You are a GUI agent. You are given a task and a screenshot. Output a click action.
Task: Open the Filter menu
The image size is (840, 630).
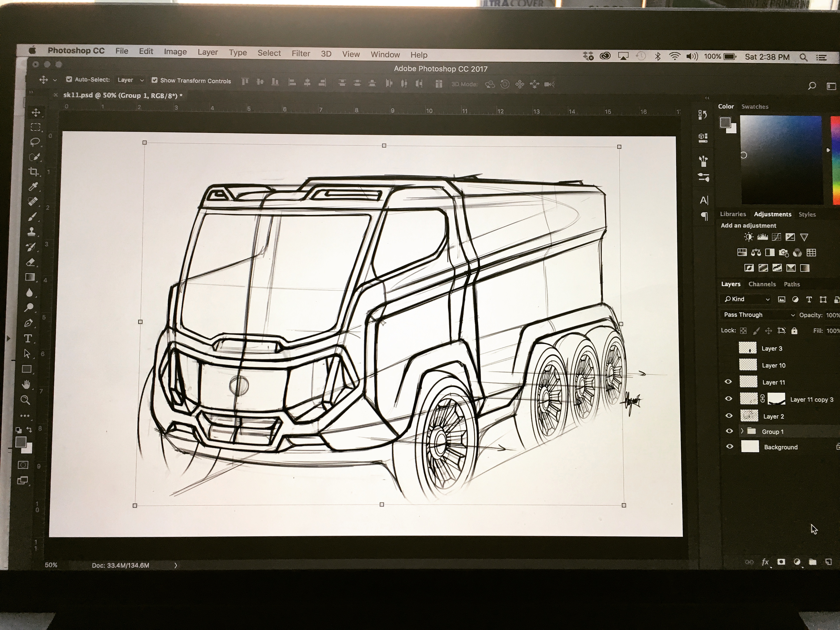301,54
